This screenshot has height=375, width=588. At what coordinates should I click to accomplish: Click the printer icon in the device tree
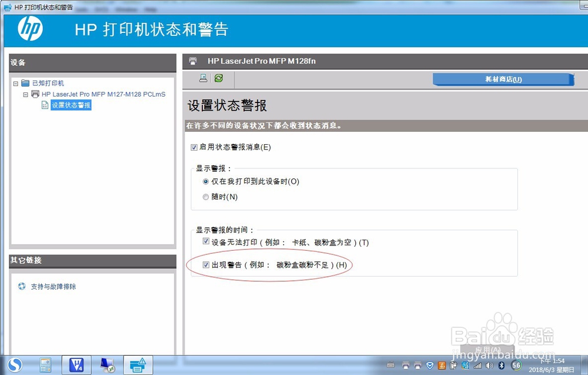click(35, 94)
